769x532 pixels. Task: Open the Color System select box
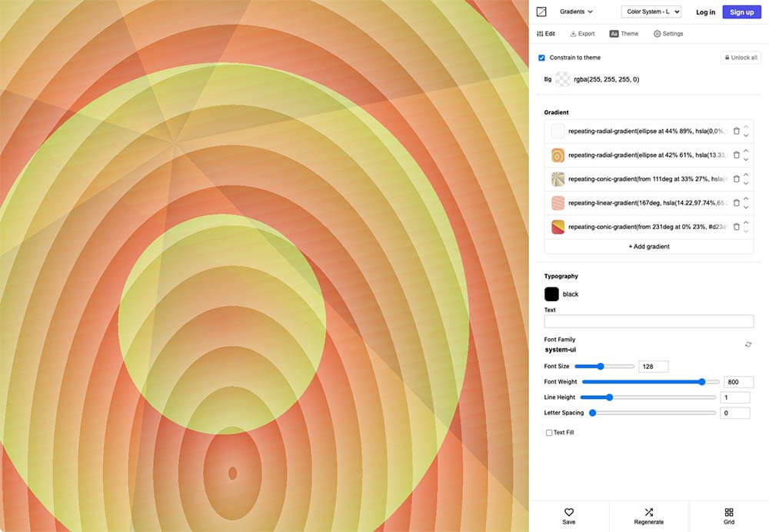click(651, 12)
